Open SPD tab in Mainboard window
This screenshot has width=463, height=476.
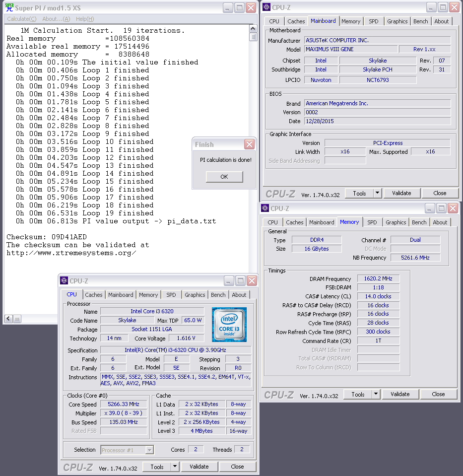(x=374, y=21)
